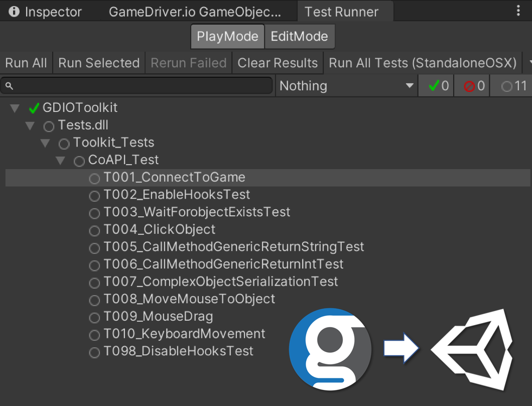Click Run All Tests (StandaloneOSX)
The image size is (532, 406).
click(423, 63)
